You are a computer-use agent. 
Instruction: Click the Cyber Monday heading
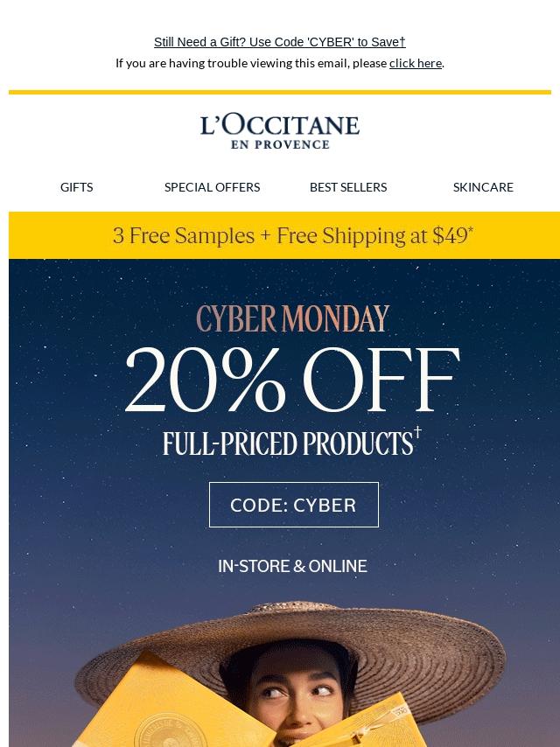[292, 320]
